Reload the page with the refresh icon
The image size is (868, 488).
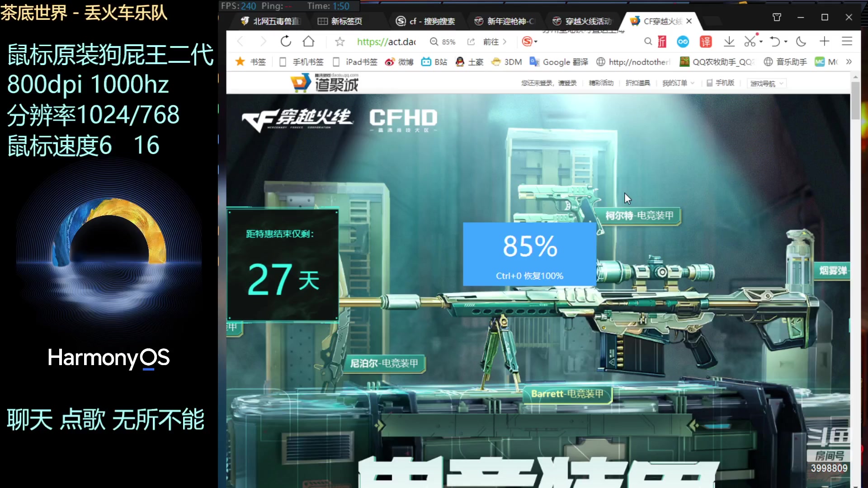click(x=286, y=42)
